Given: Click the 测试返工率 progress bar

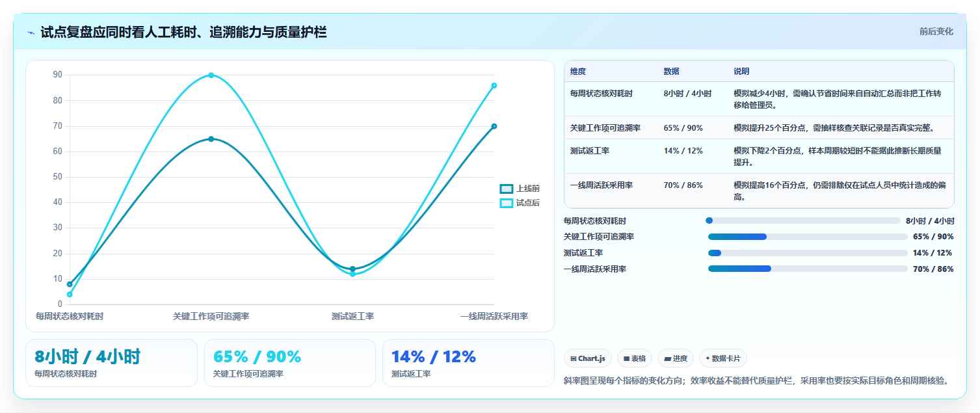Looking at the screenshot, I should point(808,253).
